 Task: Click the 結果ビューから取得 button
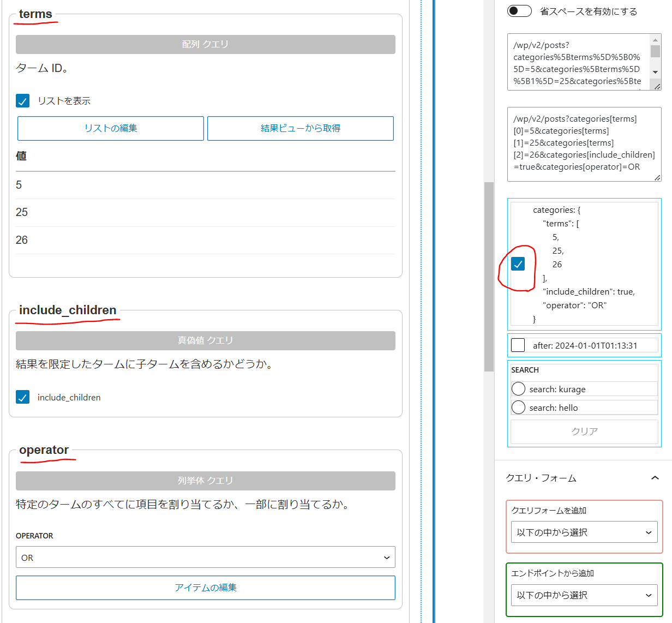(x=300, y=128)
